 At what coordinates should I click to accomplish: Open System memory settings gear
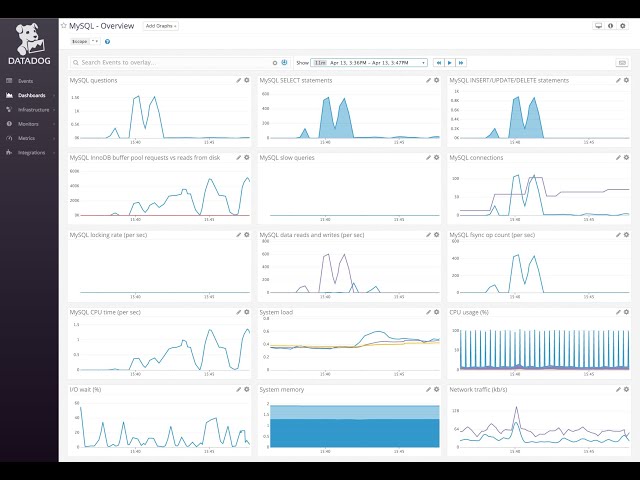click(x=437, y=389)
